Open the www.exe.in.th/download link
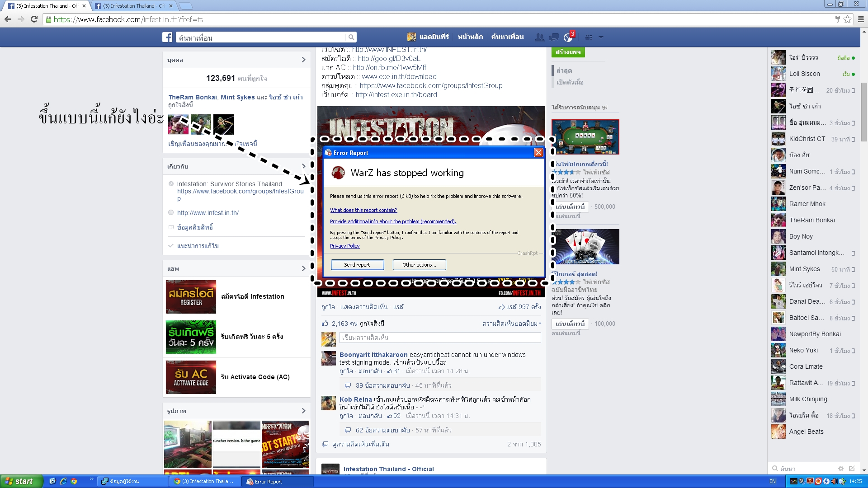 pyautogui.click(x=399, y=76)
